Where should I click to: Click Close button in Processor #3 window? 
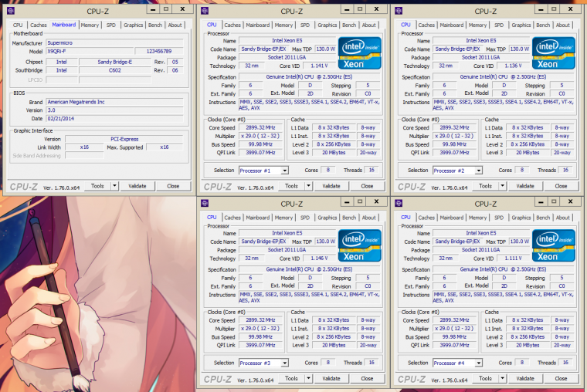coord(367,378)
